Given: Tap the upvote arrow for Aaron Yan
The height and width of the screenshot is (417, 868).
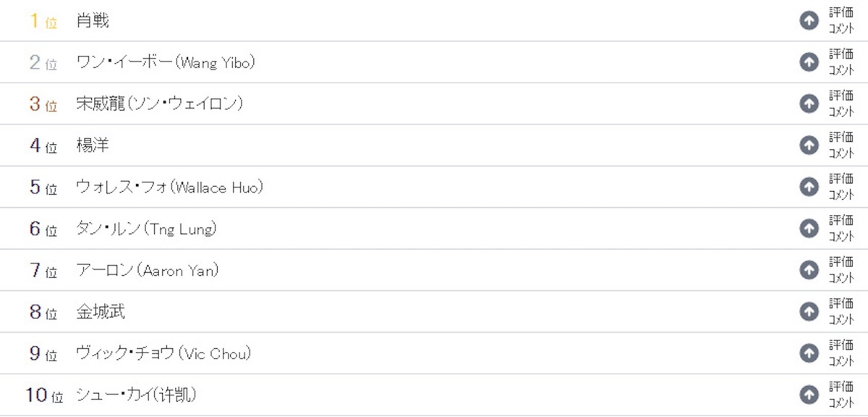Looking at the screenshot, I should 809,270.
